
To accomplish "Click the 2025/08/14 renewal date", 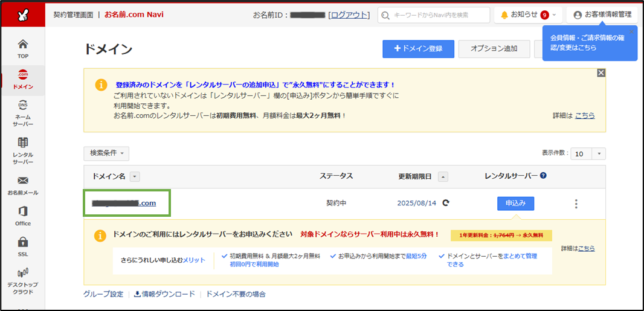I will pyautogui.click(x=416, y=203).
